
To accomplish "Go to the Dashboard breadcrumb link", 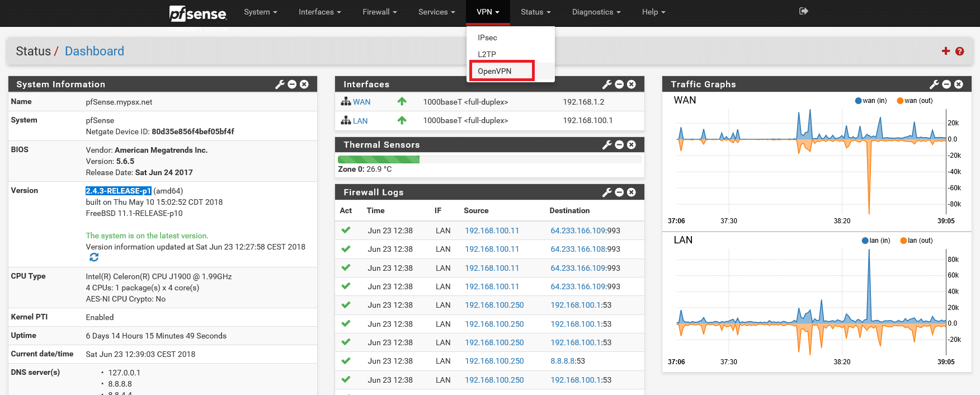I will (x=95, y=51).
